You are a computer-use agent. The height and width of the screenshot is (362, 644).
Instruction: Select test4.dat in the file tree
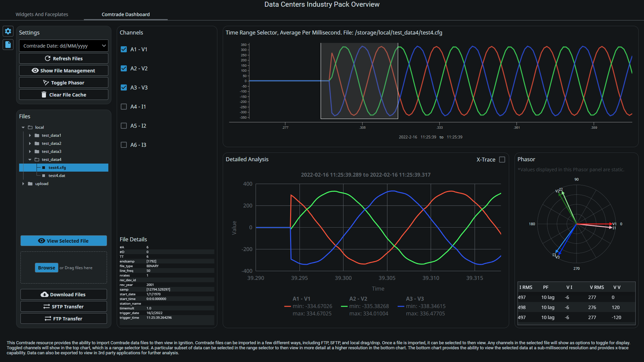[x=64, y=176]
